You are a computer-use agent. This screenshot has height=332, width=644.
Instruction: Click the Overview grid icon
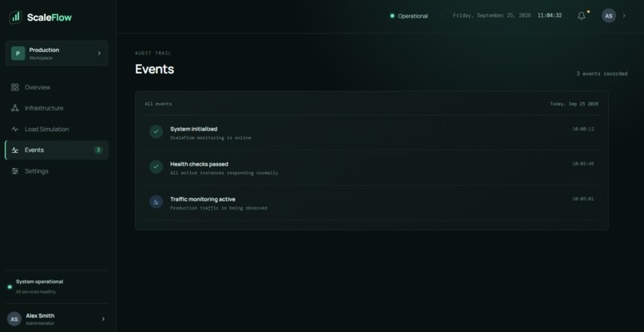pyautogui.click(x=15, y=87)
